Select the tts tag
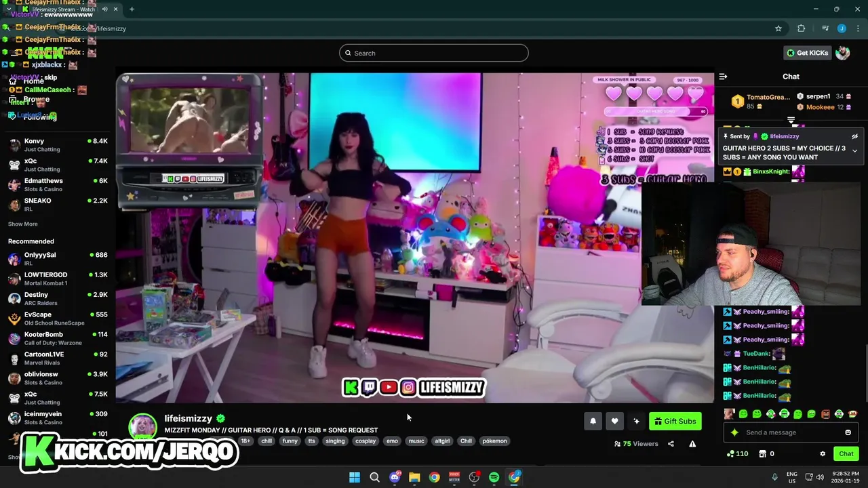 (311, 441)
